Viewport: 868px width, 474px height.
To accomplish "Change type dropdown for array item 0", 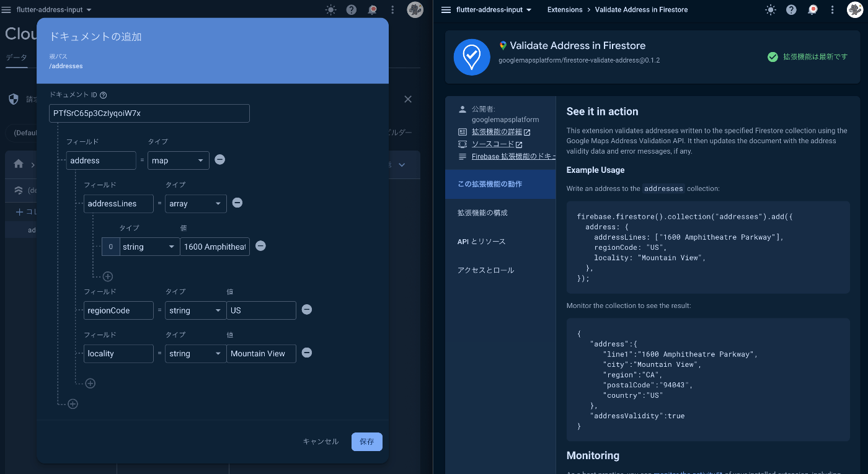I will (x=149, y=247).
